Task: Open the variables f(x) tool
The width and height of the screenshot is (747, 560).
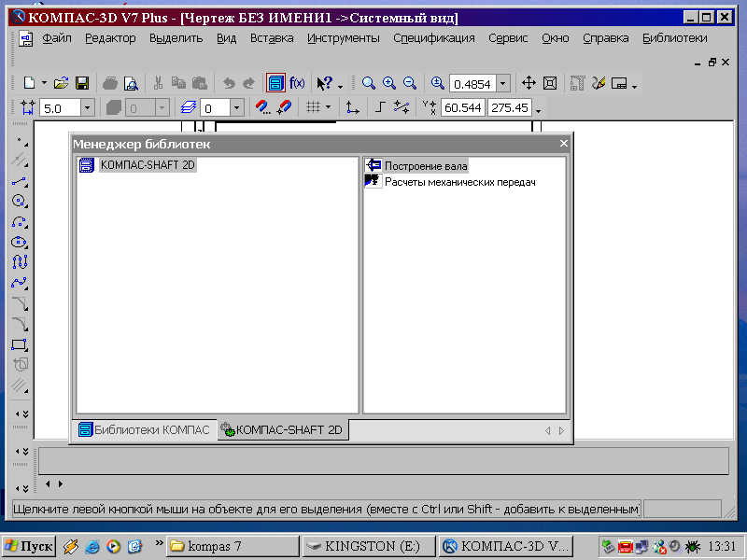Action: [297, 83]
